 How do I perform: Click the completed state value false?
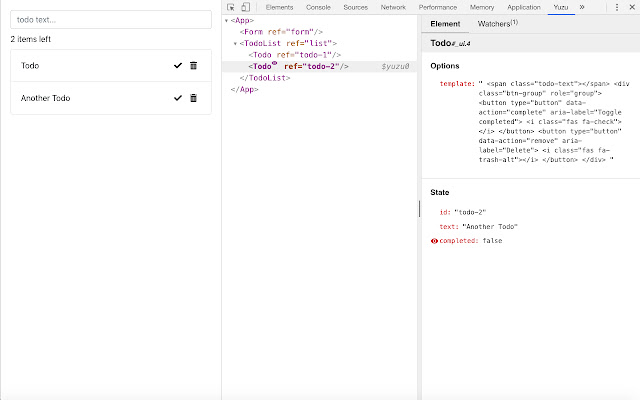pos(492,241)
